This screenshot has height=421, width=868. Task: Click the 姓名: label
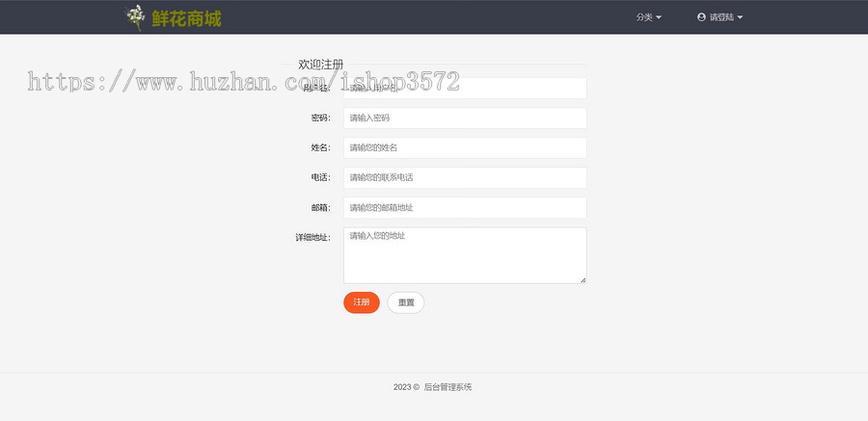click(x=320, y=147)
